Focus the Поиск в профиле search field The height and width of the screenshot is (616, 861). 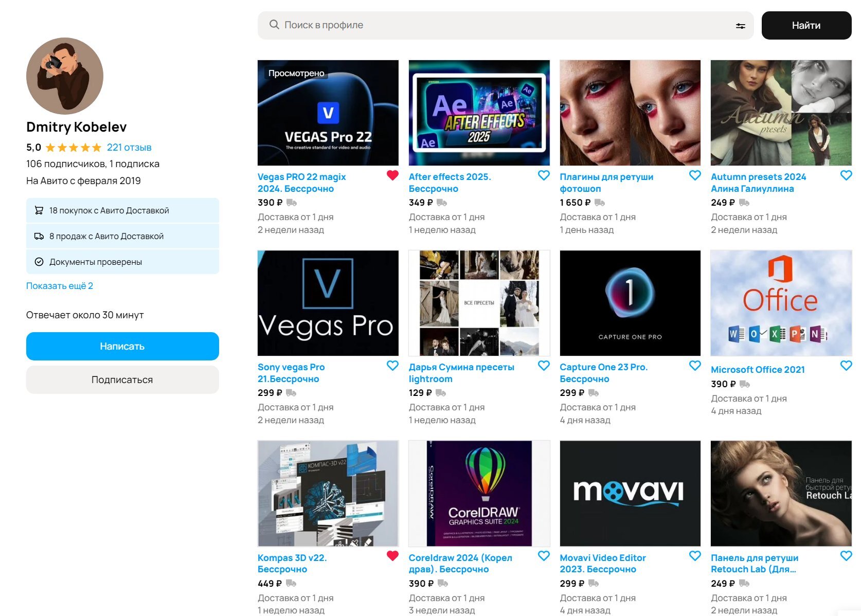click(506, 25)
